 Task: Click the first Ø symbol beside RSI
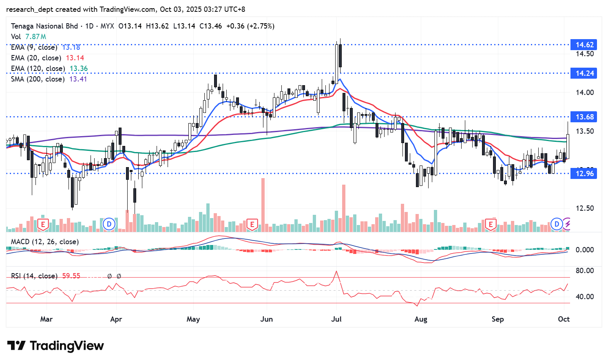pyautogui.click(x=110, y=276)
